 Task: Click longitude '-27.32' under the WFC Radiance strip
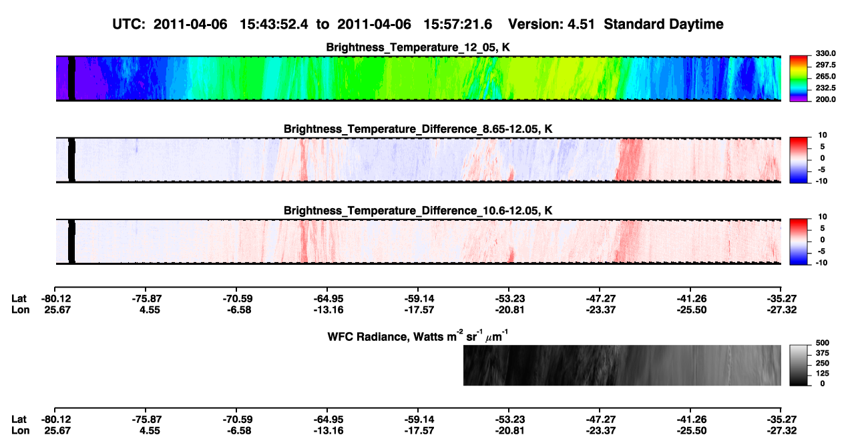coord(782,431)
